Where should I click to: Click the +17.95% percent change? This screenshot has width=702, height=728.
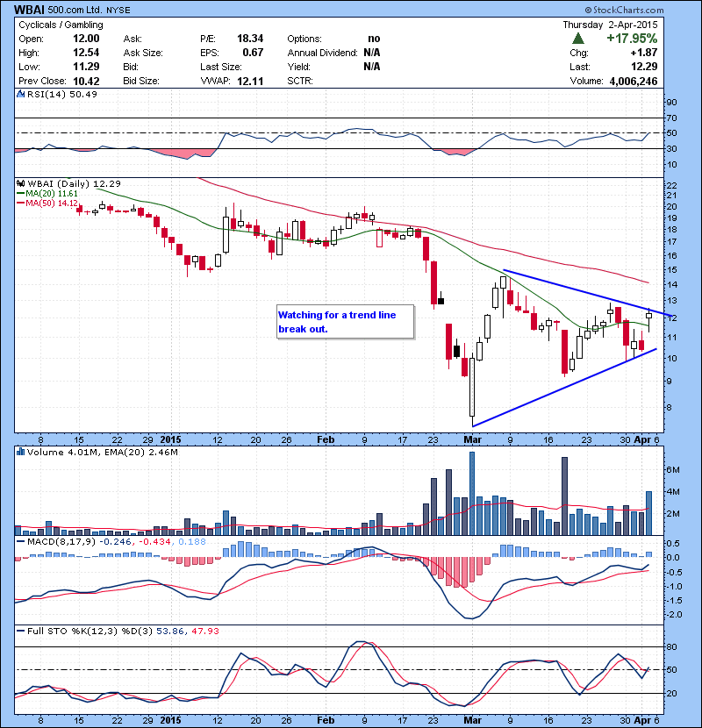click(x=632, y=39)
